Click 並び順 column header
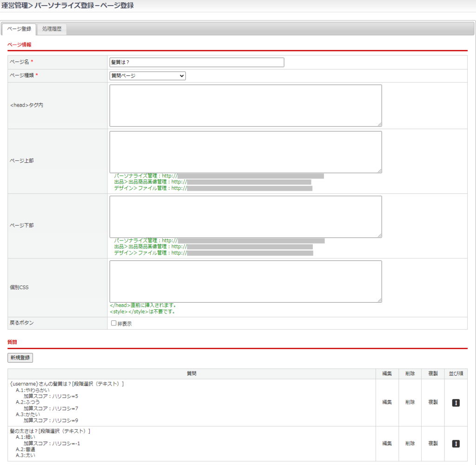The width and height of the screenshot is (476, 465). coord(456,374)
